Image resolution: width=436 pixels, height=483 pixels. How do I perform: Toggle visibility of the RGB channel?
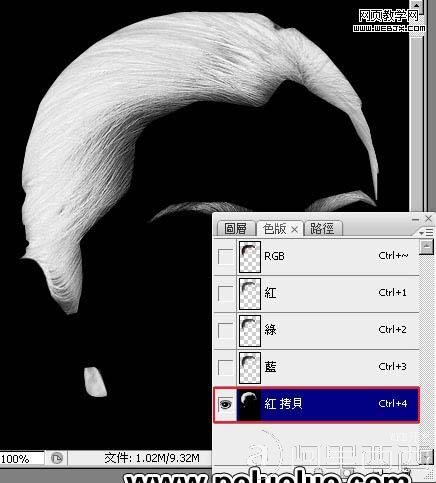click(x=225, y=257)
